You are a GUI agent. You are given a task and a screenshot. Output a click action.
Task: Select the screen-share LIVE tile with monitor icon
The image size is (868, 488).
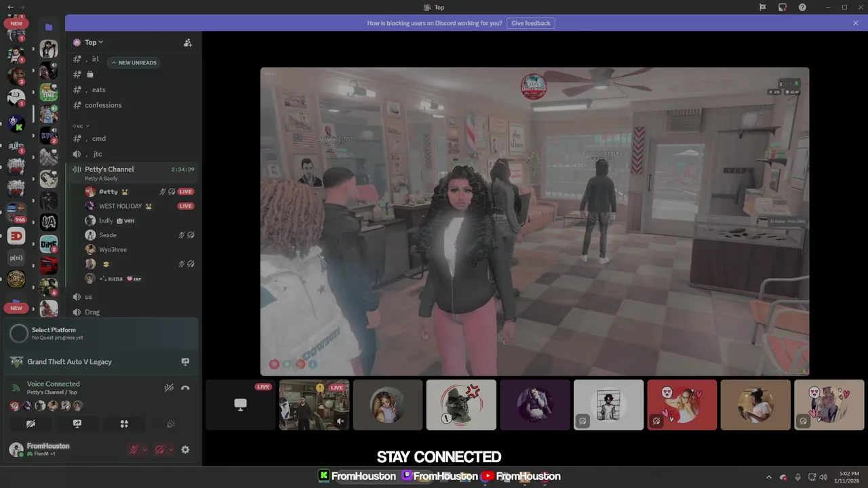[240, 405]
